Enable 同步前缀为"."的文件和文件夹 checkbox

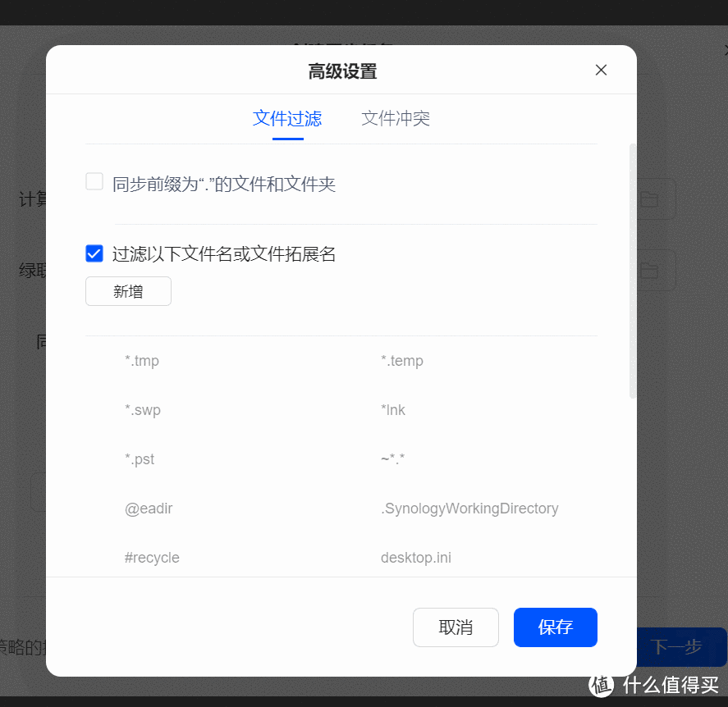pyautogui.click(x=94, y=181)
